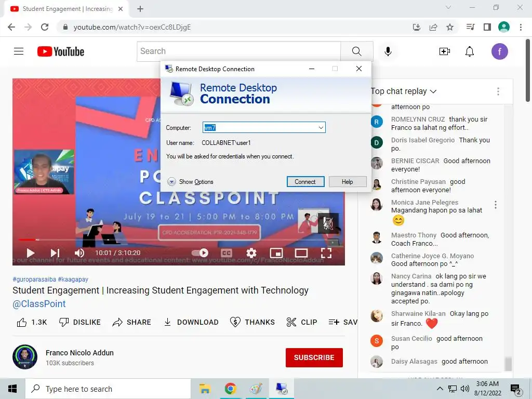The height and width of the screenshot is (399, 532).
Task: Go to YouTube home via logo
Action: point(61,51)
